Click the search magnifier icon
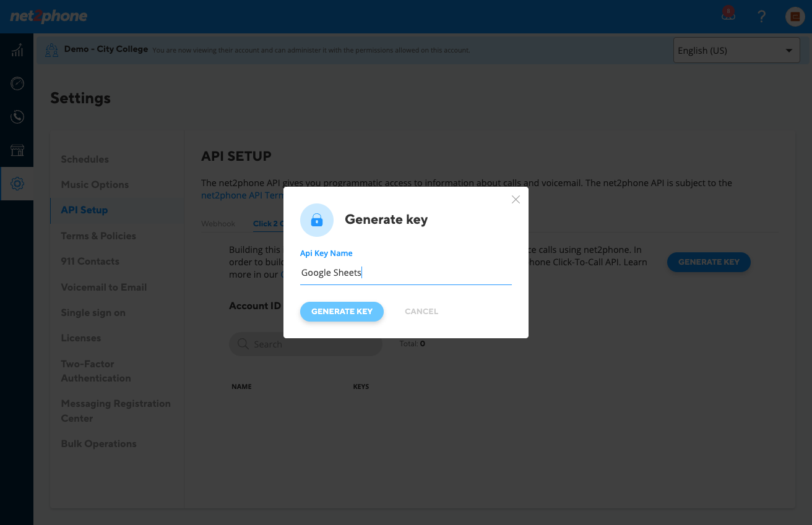This screenshot has width=812, height=525. (243, 344)
